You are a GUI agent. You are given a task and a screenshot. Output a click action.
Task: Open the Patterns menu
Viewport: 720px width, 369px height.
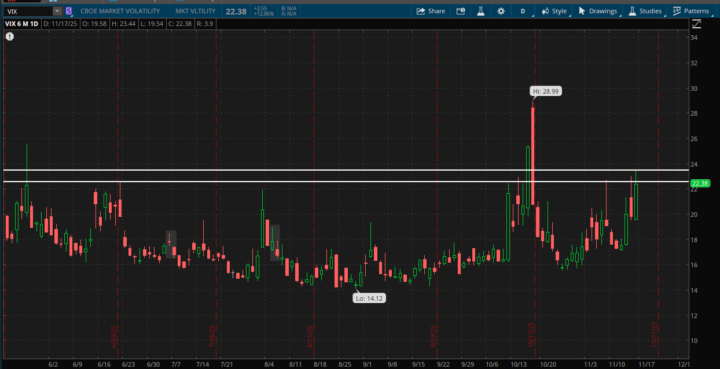point(691,11)
